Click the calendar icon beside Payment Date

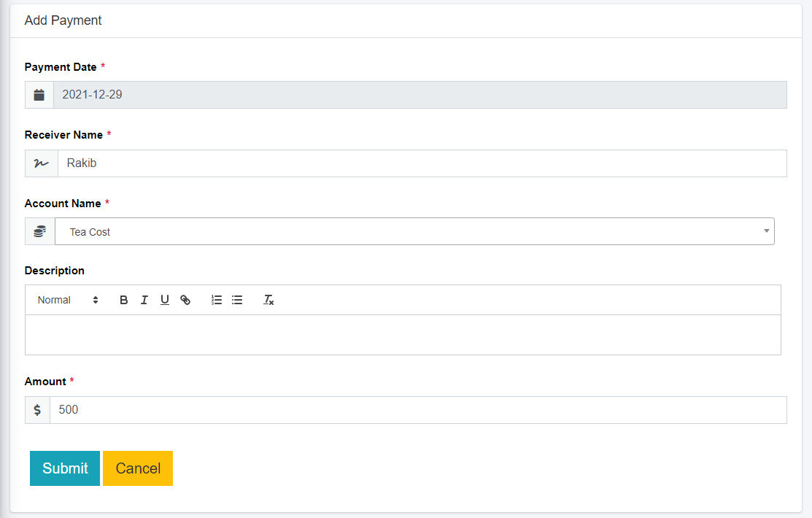tap(39, 95)
